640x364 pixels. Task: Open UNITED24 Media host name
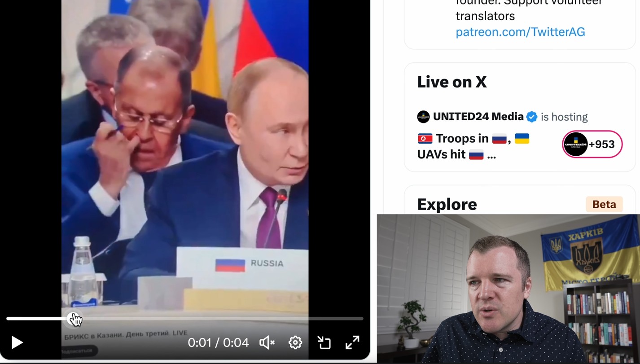click(478, 117)
